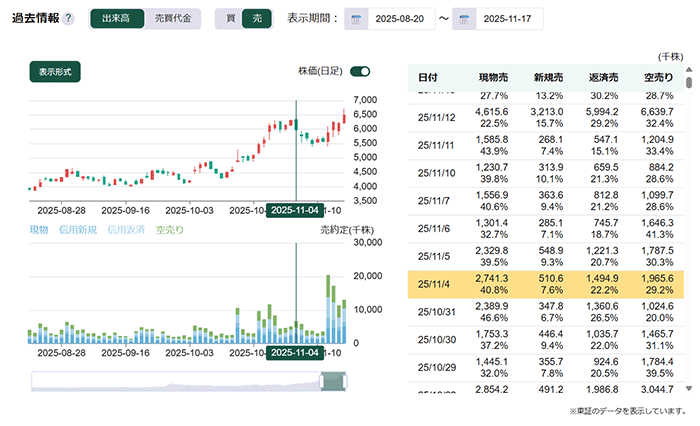Click the 2025-10-03 price chart axis label
Viewport: 700px width, 426px height.
190,210
